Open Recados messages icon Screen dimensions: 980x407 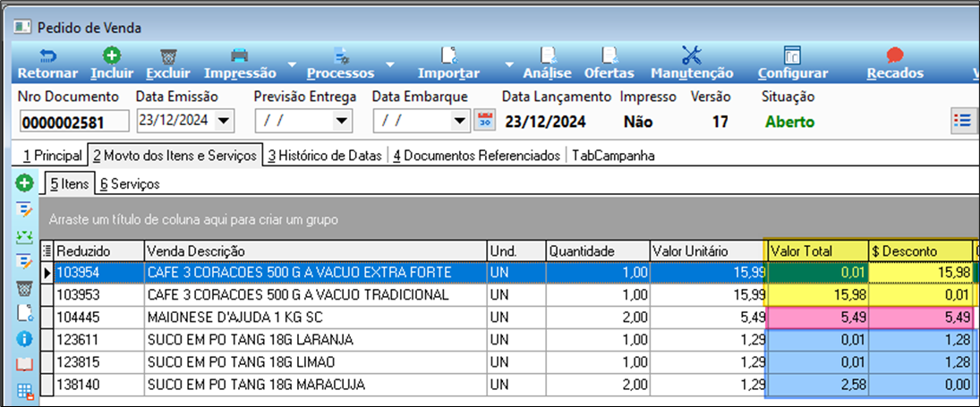895,56
